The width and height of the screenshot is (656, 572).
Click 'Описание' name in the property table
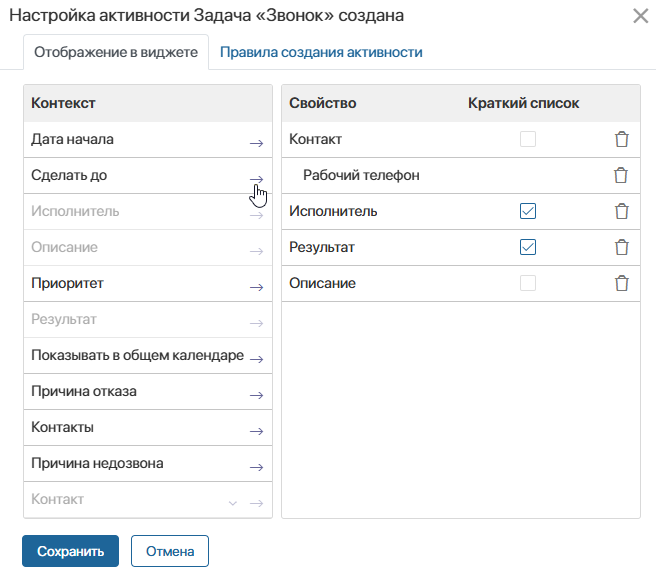coord(322,283)
